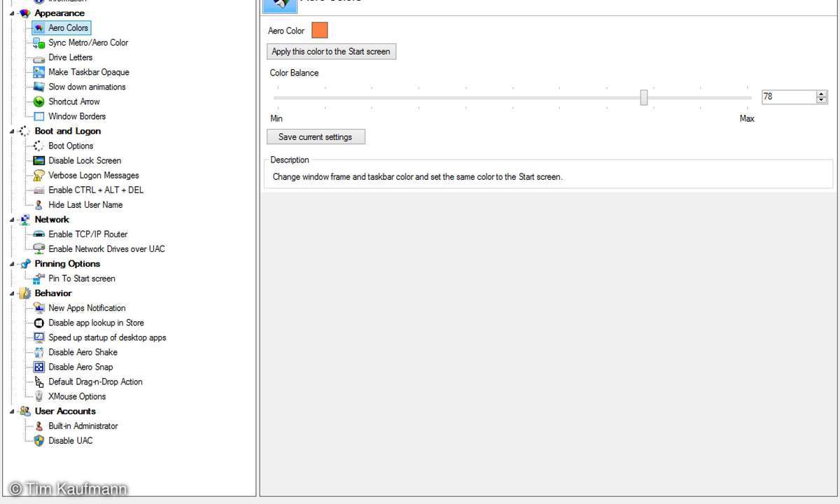
Task: Click the Built-in Administrator user icon
Action: [39, 426]
